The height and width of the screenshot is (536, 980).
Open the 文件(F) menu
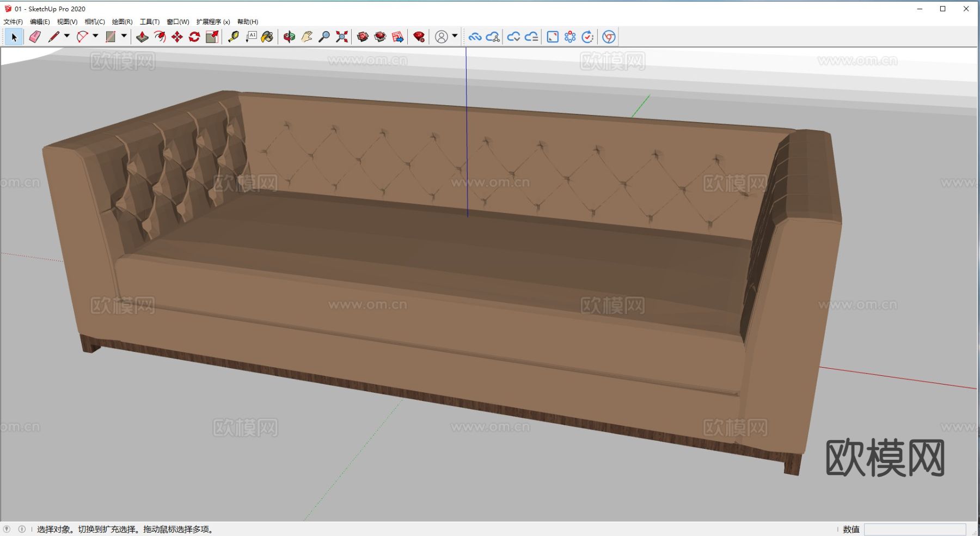[x=13, y=22]
